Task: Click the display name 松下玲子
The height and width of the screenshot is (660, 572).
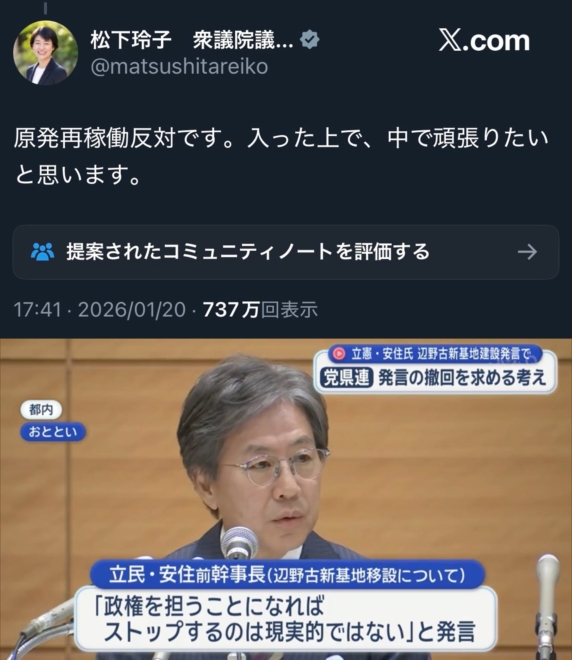Action: [131, 40]
